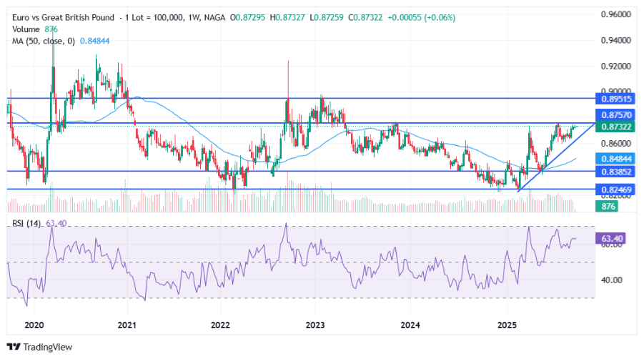Select the MA (50, close, 0) legend

pyautogui.click(x=44, y=41)
